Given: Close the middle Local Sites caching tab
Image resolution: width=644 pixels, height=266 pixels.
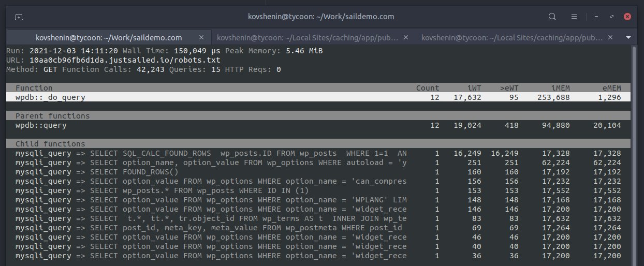Looking at the screenshot, I should pyautogui.click(x=406, y=38).
